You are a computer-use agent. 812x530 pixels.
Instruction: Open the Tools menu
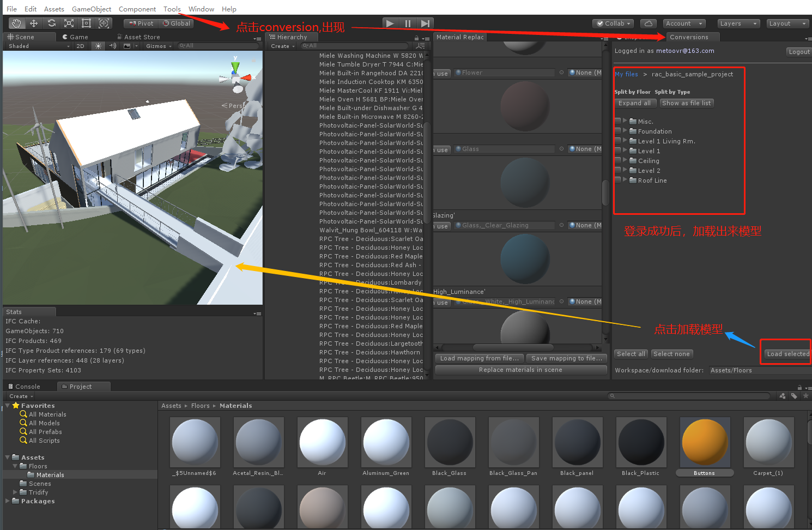click(172, 9)
